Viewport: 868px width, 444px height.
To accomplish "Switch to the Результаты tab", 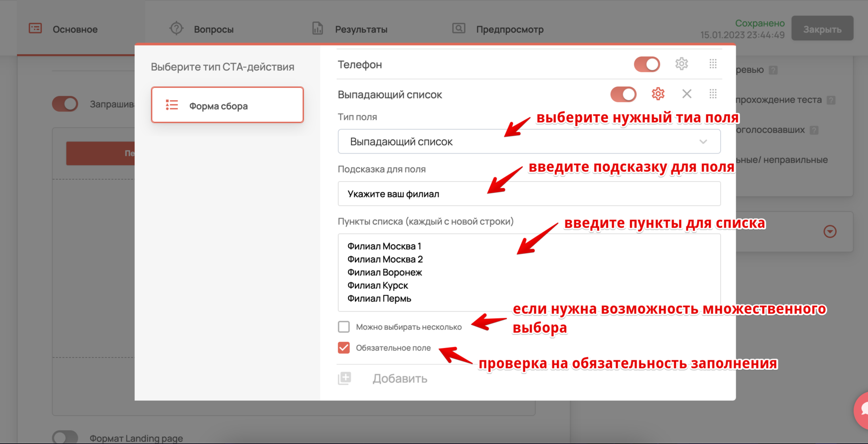I will [361, 29].
